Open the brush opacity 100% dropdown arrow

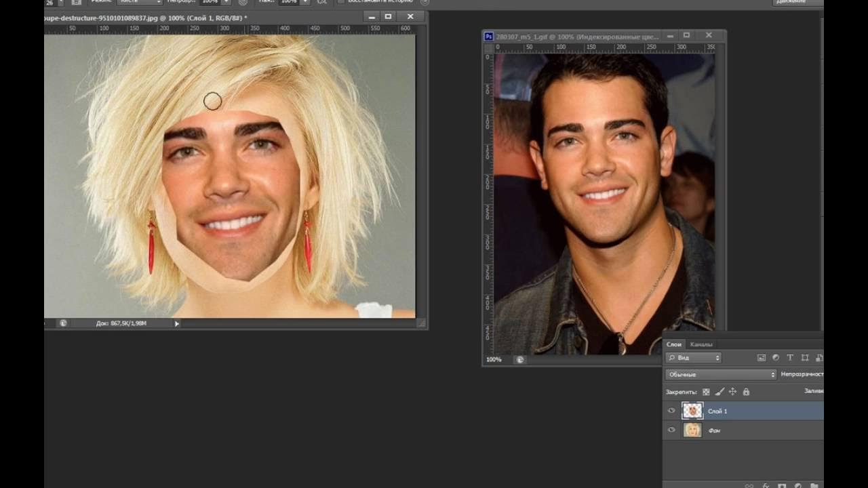click(x=226, y=2)
